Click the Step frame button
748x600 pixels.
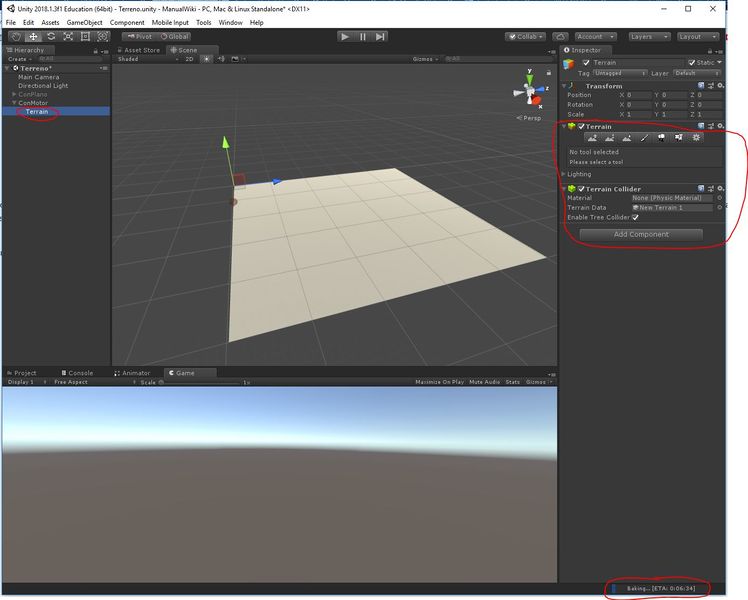[380, 37]
